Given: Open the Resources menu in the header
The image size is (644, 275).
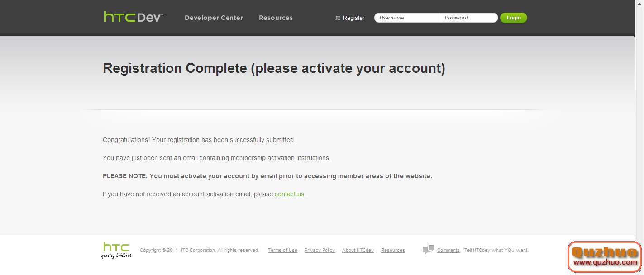Looking at the screenshot, I should tap(276, 18).
